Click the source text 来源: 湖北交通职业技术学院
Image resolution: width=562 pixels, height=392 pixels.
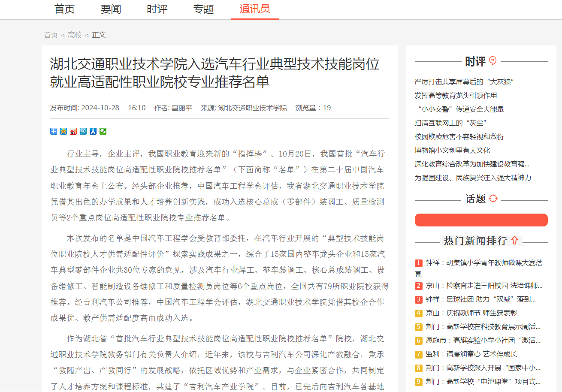[x=244, y=108]
